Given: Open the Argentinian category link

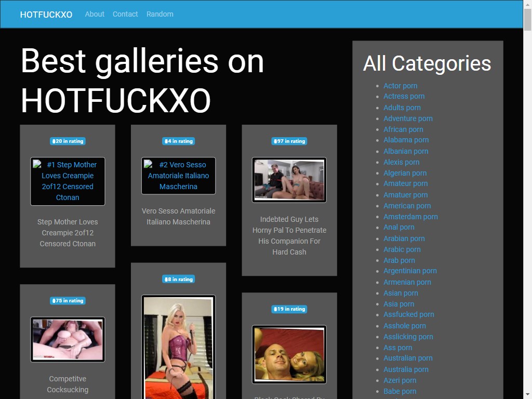Looking at the screenshot, I should click(410, 271).
